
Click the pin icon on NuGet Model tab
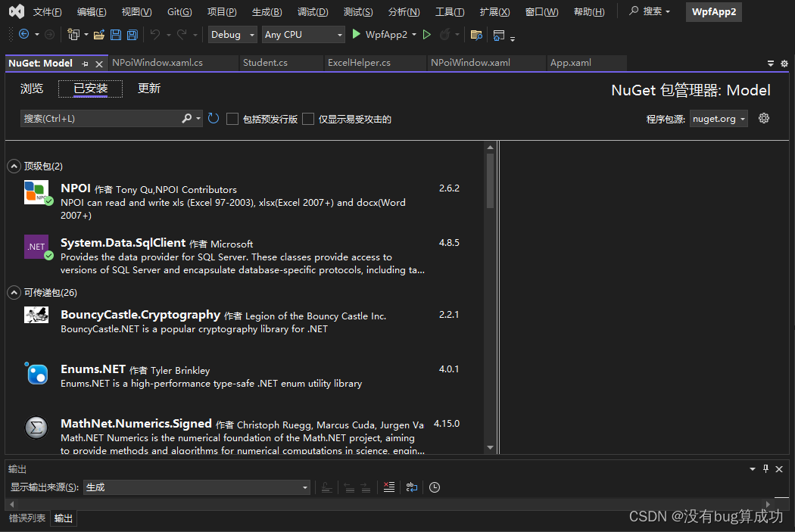tap(85, 64)
